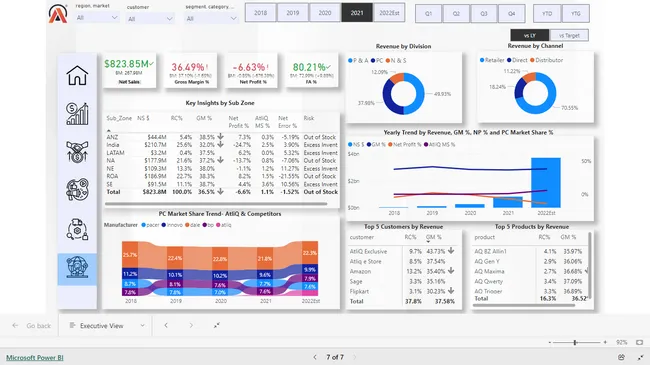Click the Go back arrow icon
The image size is (650, 365).
point(15,326)
